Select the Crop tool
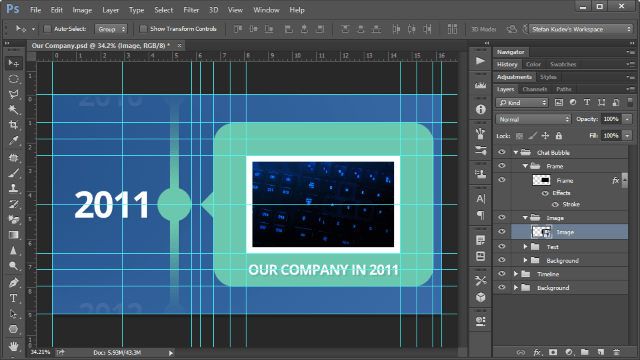The height and width of the screenshot is (360, 640). [13, 125]
